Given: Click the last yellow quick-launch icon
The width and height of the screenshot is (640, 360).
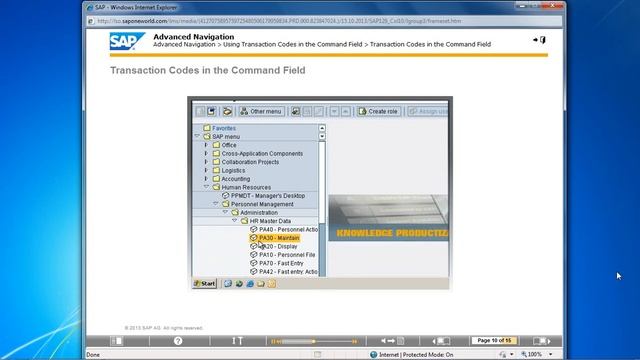Looking at the screenshot, I should coord(271,283).
